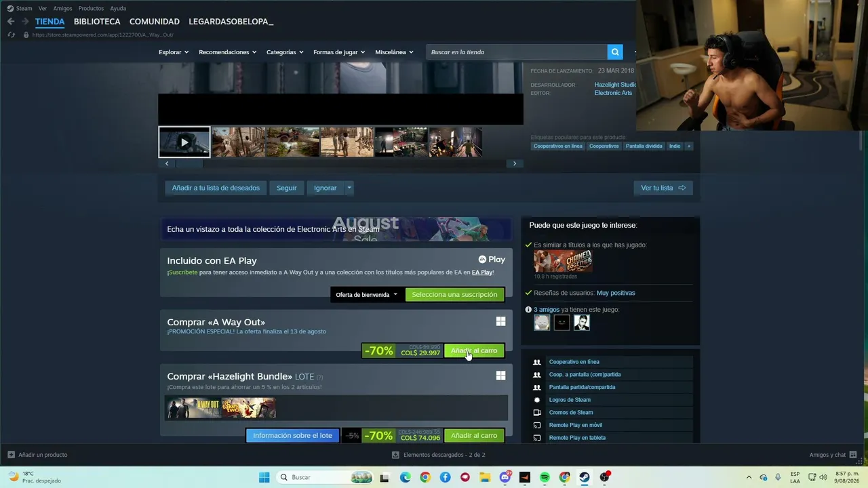Open the second friend's dark avatar
This screenshot has height=488, width=868.
pos(561,323)
